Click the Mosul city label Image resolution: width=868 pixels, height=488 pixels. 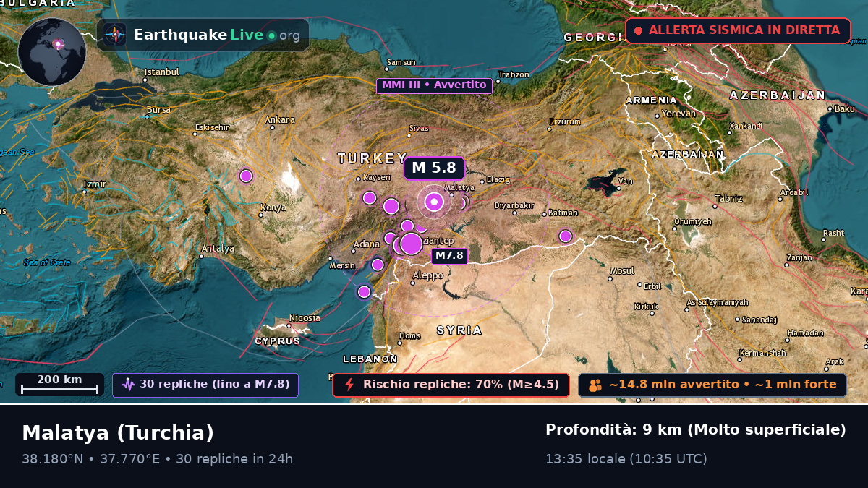coord(622,271)
